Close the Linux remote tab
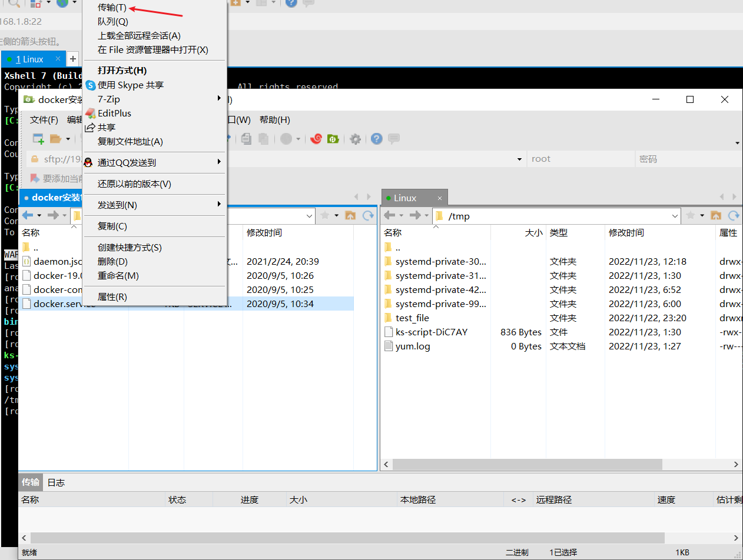 pyautogui.click(x=439, y=198)
